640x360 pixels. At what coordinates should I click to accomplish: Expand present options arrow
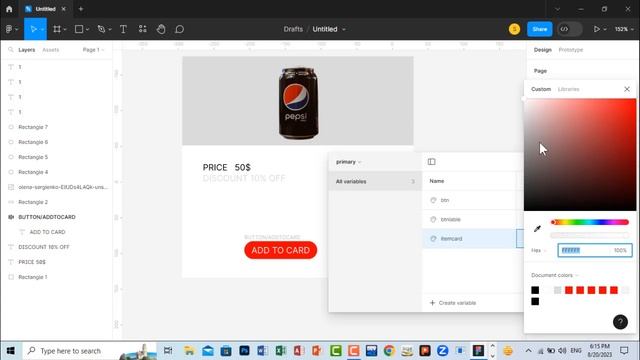pos(605,29)
